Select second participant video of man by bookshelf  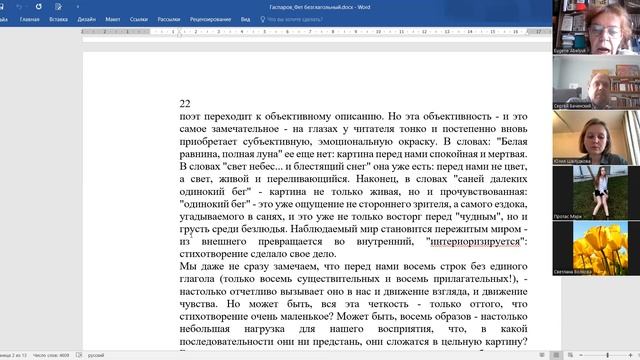tap(596, 83)
